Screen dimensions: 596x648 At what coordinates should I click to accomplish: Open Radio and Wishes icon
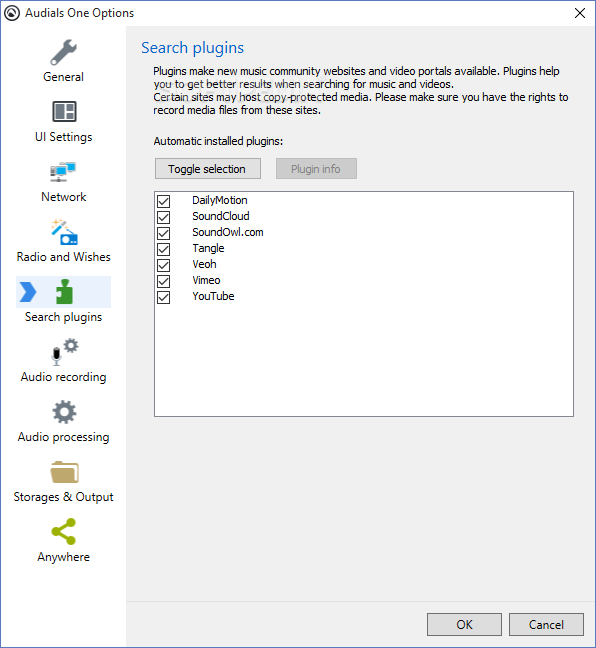click(64, 232)
